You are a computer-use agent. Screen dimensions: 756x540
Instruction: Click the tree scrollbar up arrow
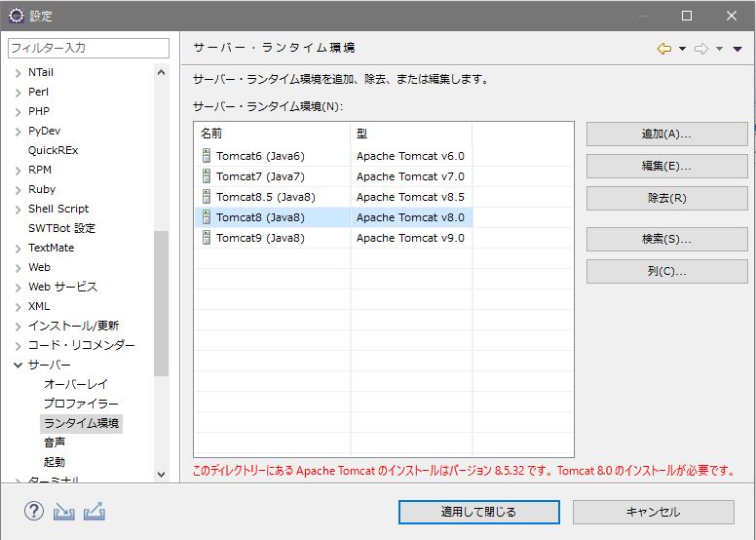tap(161, 72)
